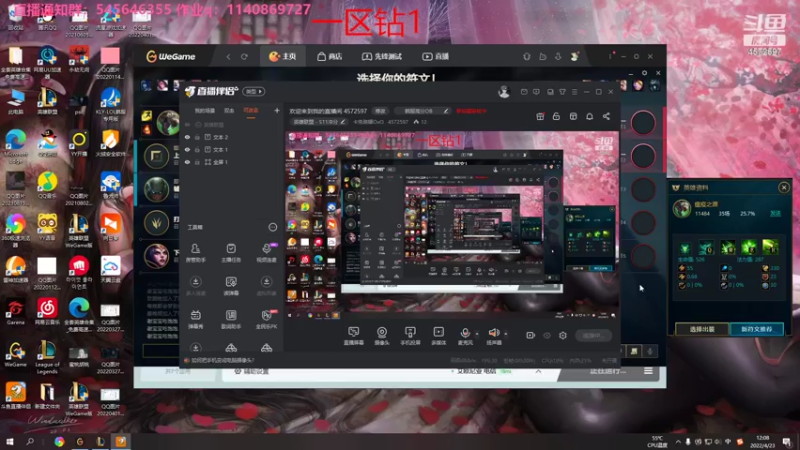Viewport: 800px width, 450px height.
Task: Click the greyed start-stream button
Action: click(593, 336)
